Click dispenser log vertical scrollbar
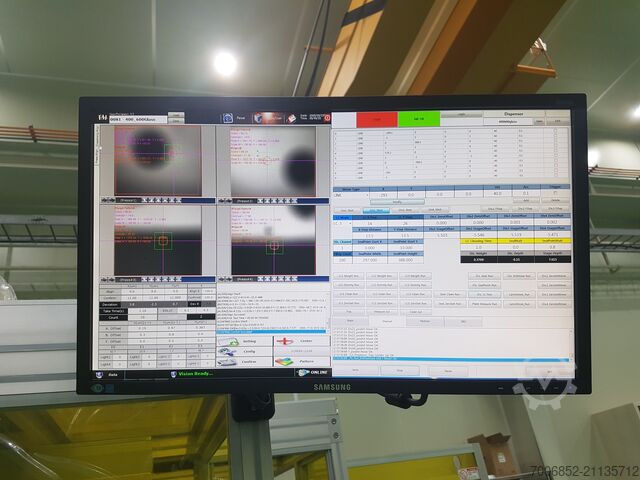This screenshot has height=480, width=640. (x=570, y=345)
